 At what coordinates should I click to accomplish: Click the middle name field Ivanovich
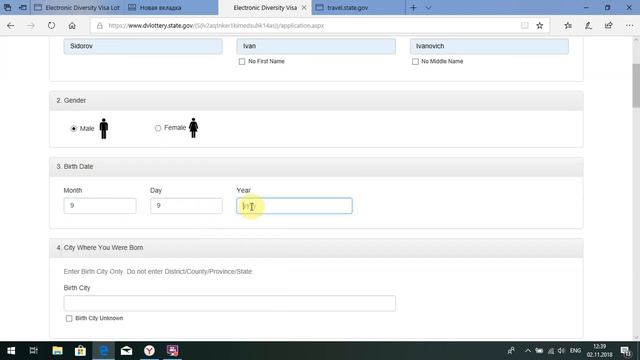tap(489, 46)
